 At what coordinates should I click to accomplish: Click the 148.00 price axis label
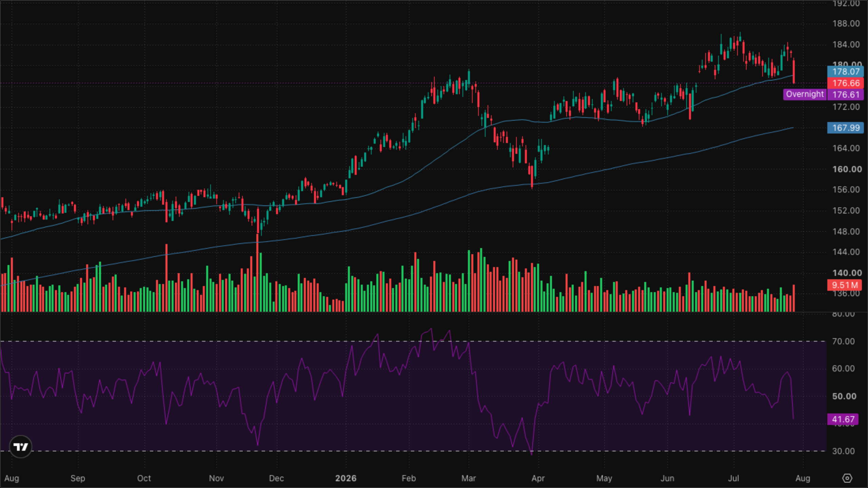coord(846,231)
